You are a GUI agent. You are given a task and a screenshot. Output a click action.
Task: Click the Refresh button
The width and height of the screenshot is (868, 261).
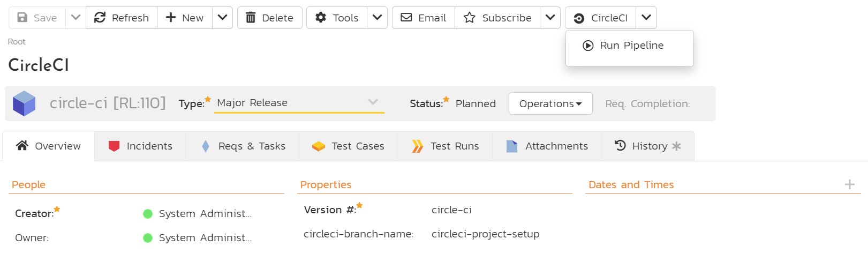pos(122,18)
